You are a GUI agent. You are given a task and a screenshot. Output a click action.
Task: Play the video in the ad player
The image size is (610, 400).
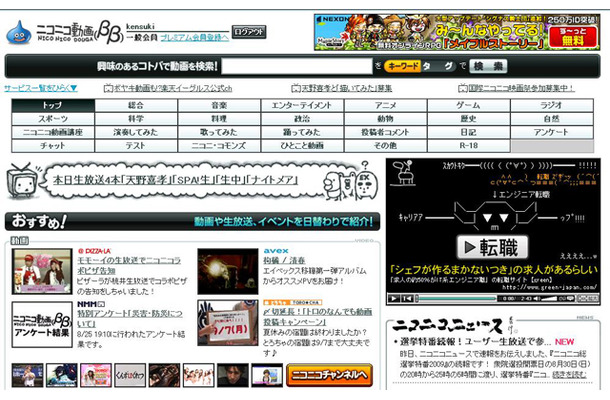pyautogui.click(x=394, y=298)
